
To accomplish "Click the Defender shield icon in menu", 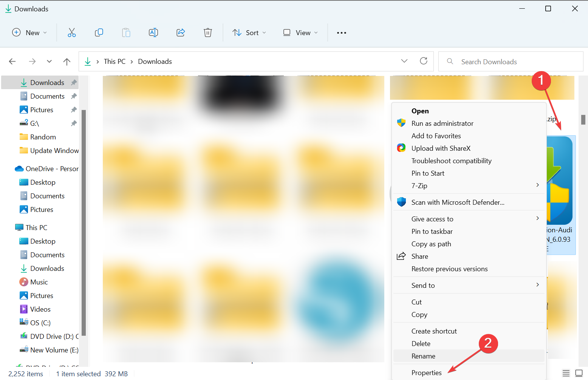I will [401, 202].
